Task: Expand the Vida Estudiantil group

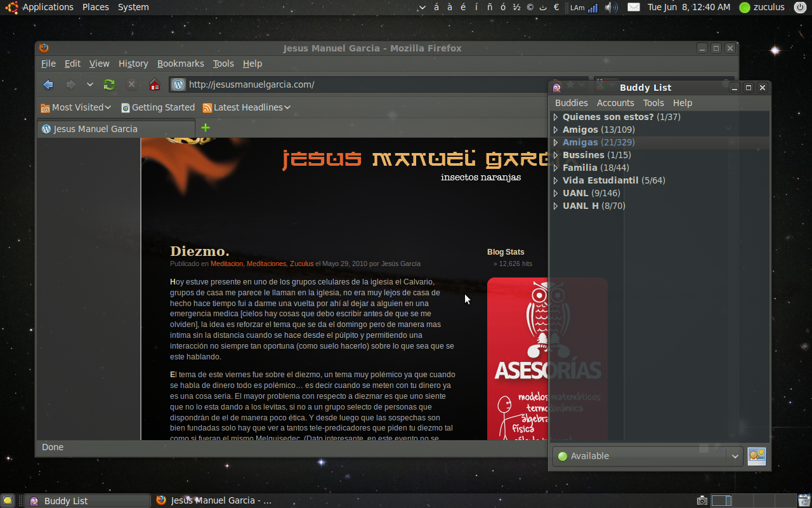Action: click(556, 180)
